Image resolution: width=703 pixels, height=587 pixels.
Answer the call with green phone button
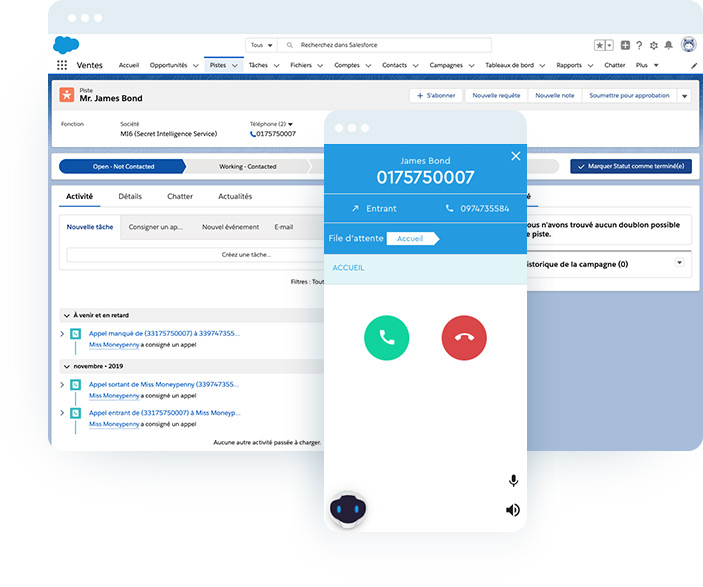(386, 338)
